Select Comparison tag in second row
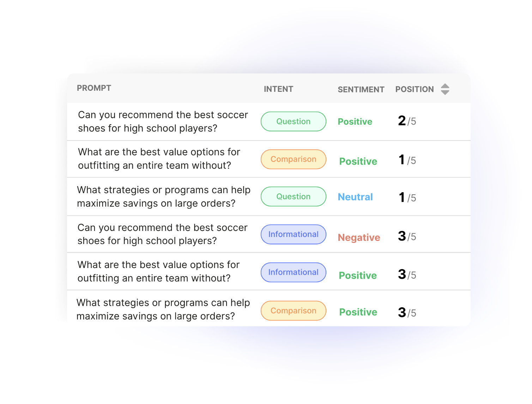Image resolution: width=532 pixels, height=404 pixels. (294, 159)
